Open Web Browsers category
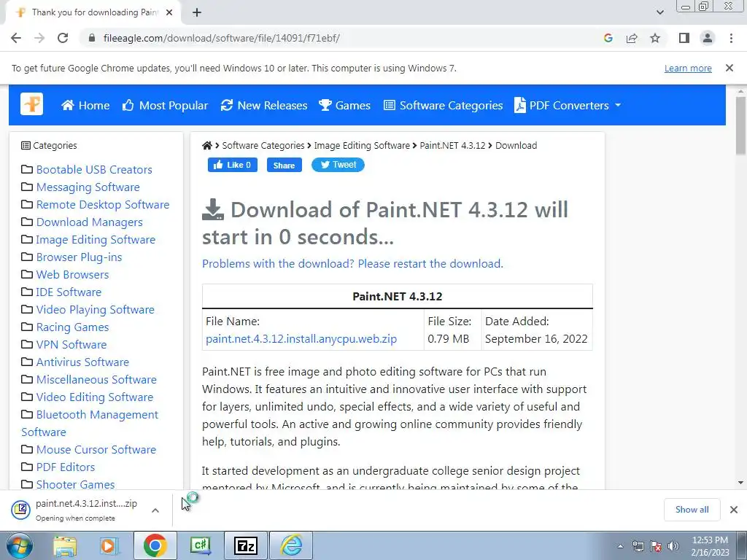The width and height of the screenshot is (747, 560). point(72,275)
